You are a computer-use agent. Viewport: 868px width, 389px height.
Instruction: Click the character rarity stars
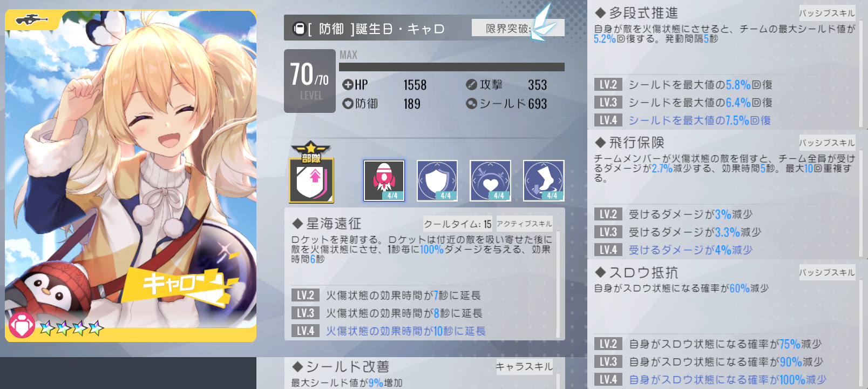(x=71, y=327)
